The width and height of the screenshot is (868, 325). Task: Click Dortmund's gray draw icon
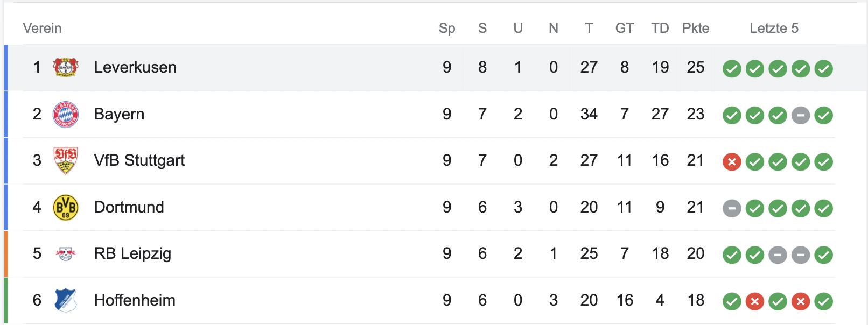[x=732, y=208]
